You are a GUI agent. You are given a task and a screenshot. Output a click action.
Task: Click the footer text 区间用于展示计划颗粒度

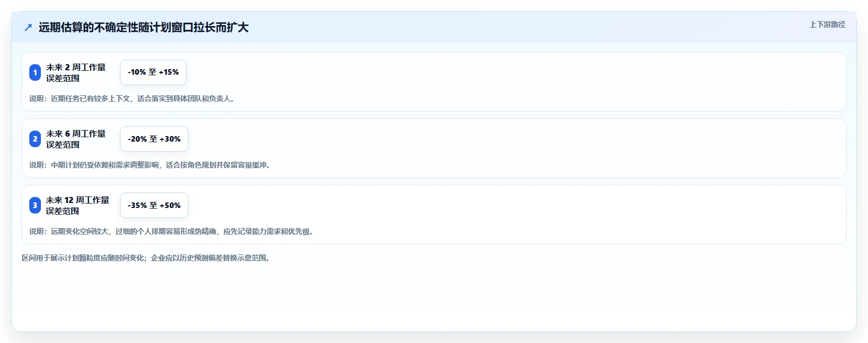pos(146,258)
